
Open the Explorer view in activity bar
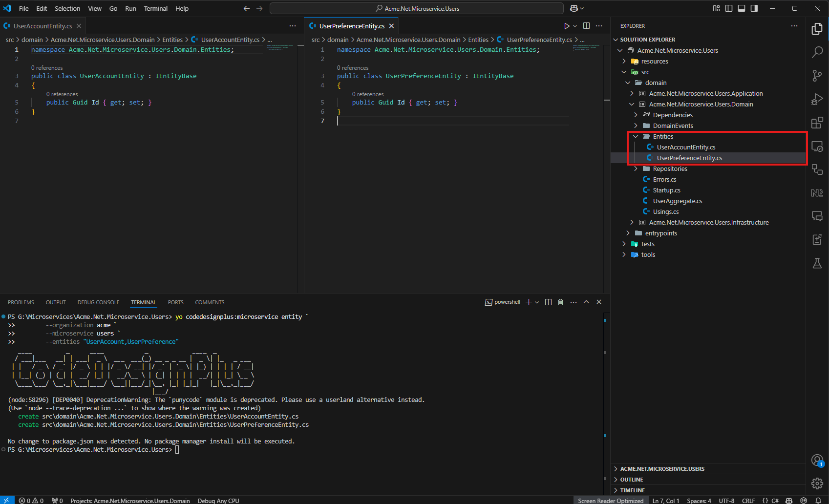[817, 29]
